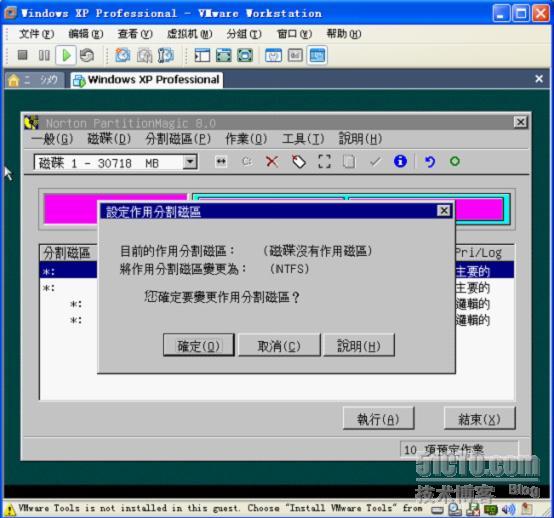The image size is (554, 518).
Task: Click blue undo arrow icon in PartitionMagic
Action: [x=429, y=161]
